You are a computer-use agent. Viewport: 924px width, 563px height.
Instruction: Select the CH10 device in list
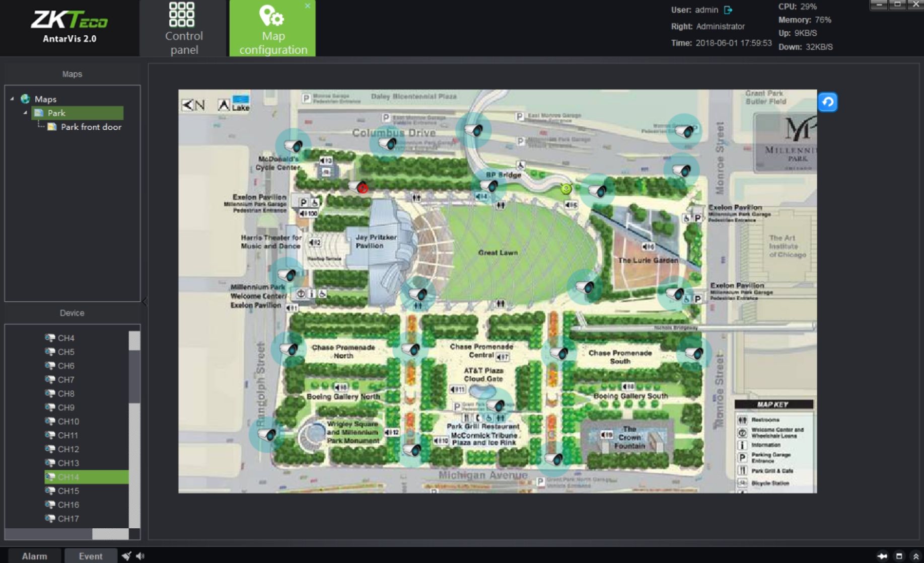coord(68,422)
